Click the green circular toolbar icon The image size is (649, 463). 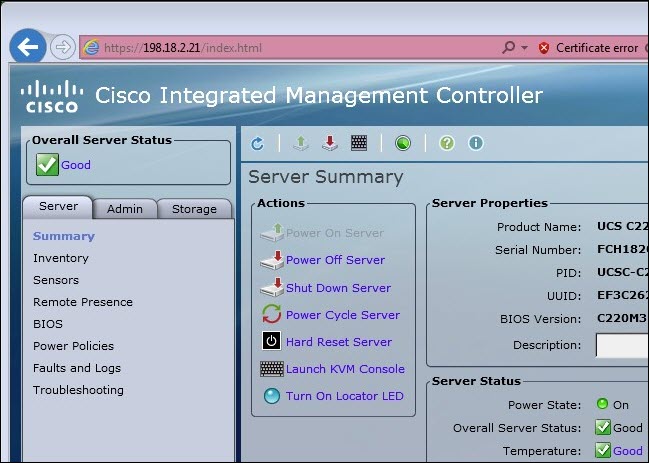pos(403,143)
